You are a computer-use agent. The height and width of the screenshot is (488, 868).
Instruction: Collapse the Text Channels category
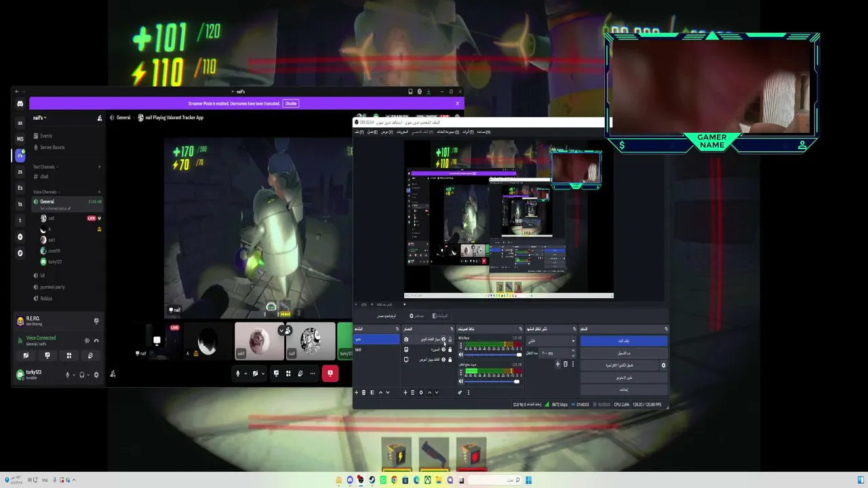coord(45,167)
